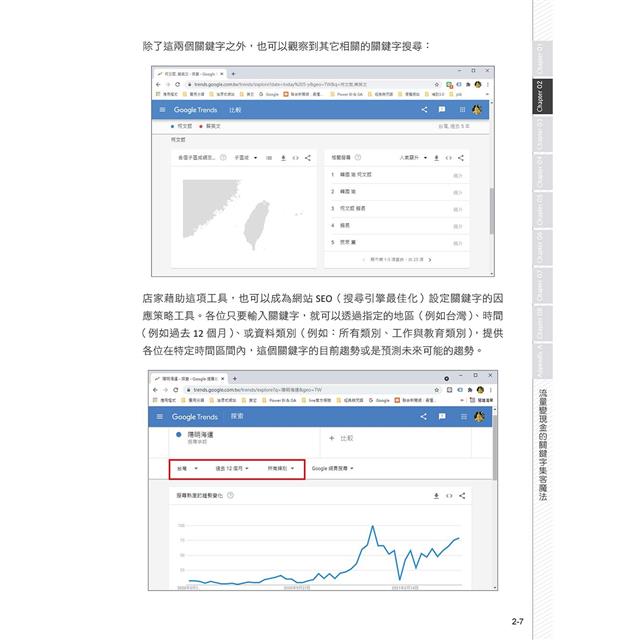Share the interest-over-time chart
The width and height of the screenshot is (640, 640).
point(462,496)
